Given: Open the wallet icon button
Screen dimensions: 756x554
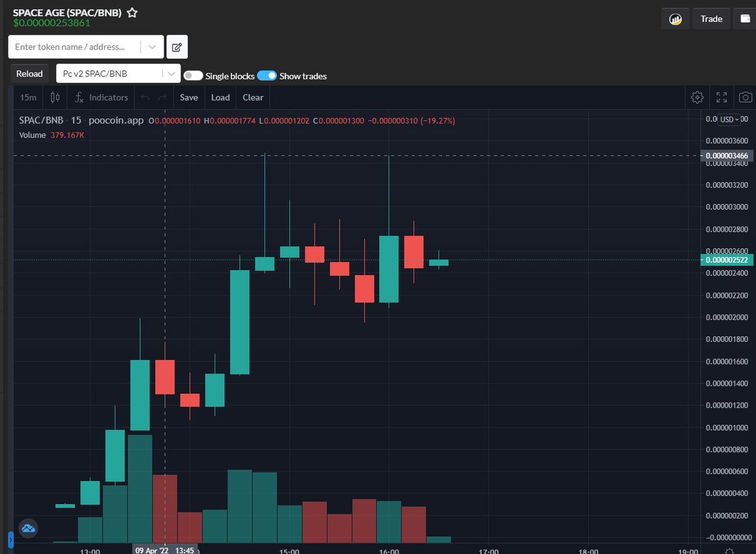Looking at the screenshot, I should pos(744,19).
